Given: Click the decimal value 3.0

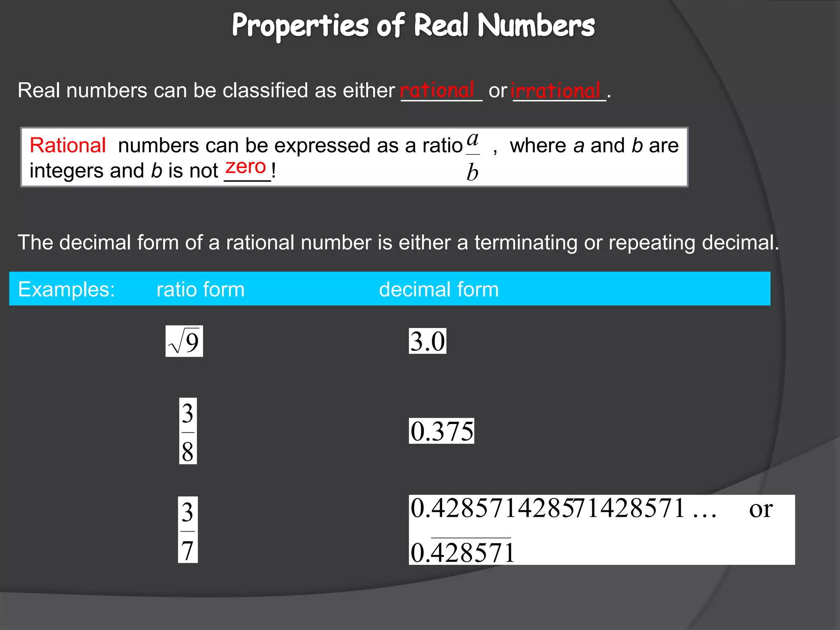Looking at the screenshot, I should [x=427, y=341].
